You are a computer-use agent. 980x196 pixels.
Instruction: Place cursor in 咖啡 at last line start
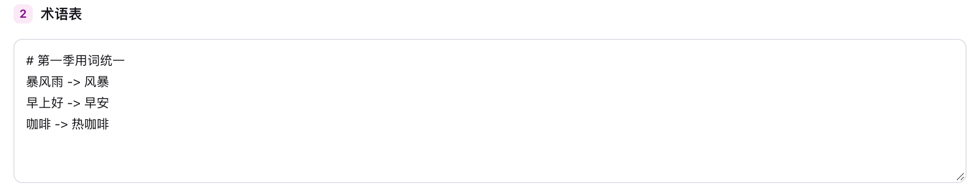pos(39,124)
